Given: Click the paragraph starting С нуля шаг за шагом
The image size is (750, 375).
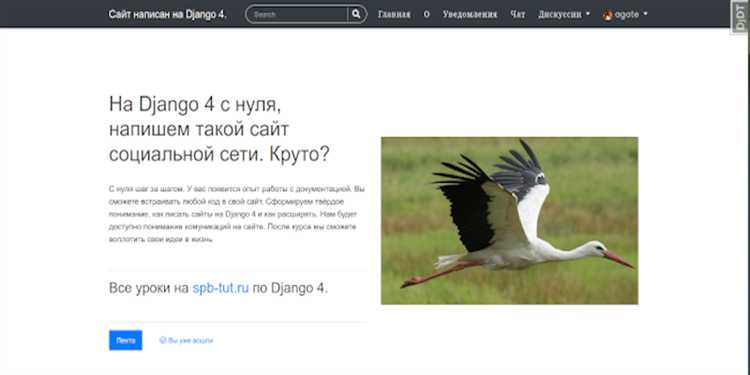Looking at the screenshot, I should click(x=237, y=214).
